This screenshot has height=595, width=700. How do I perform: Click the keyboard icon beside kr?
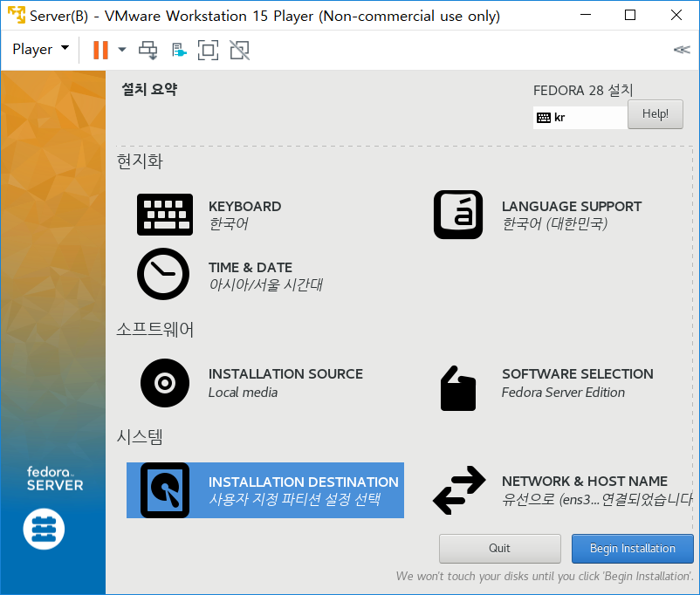tap(543, 118)
